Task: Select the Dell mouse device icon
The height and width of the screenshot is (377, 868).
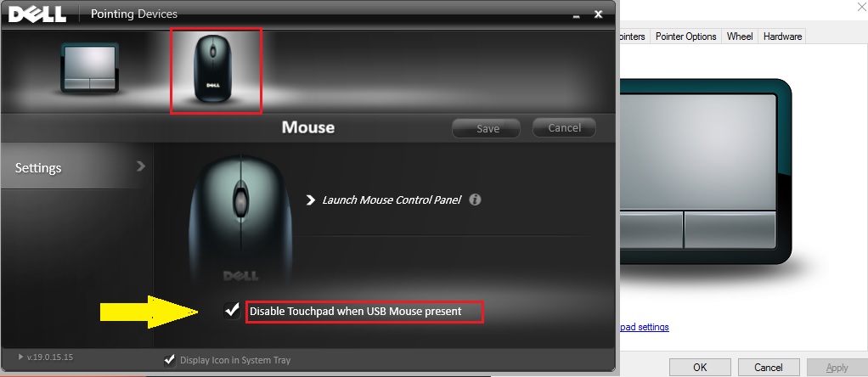Action: click(x=213, y=69)
